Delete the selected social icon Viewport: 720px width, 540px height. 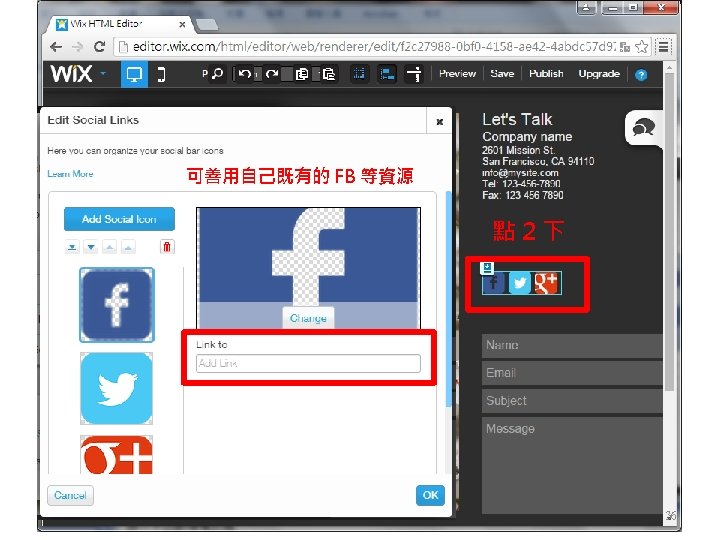167,247
